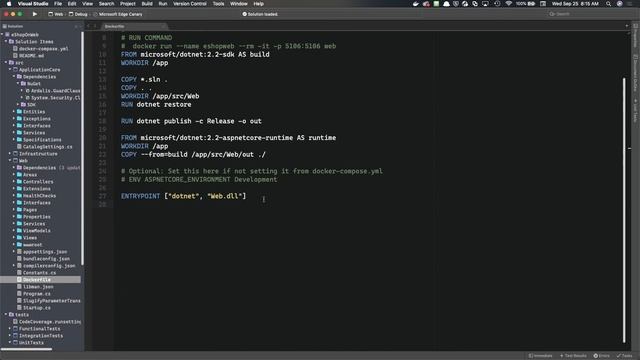Click the Time Machine menu bar icon
This screenshot has width=640, height=360.
point(497,4)
